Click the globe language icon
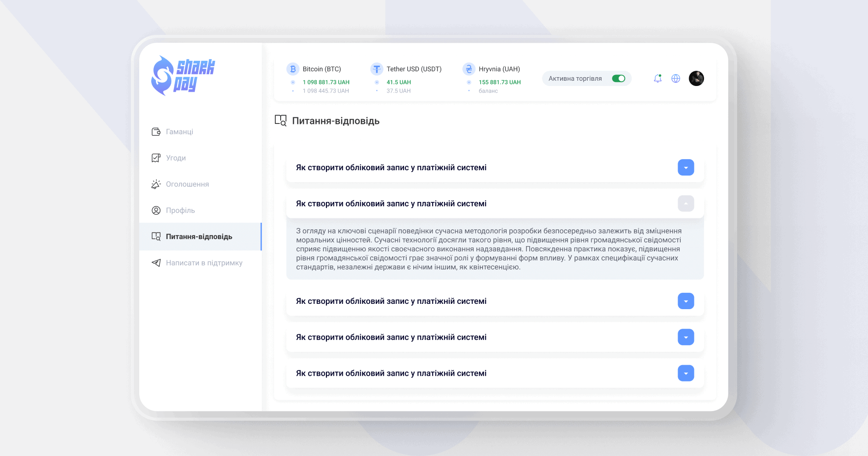 tap(675, 78)
